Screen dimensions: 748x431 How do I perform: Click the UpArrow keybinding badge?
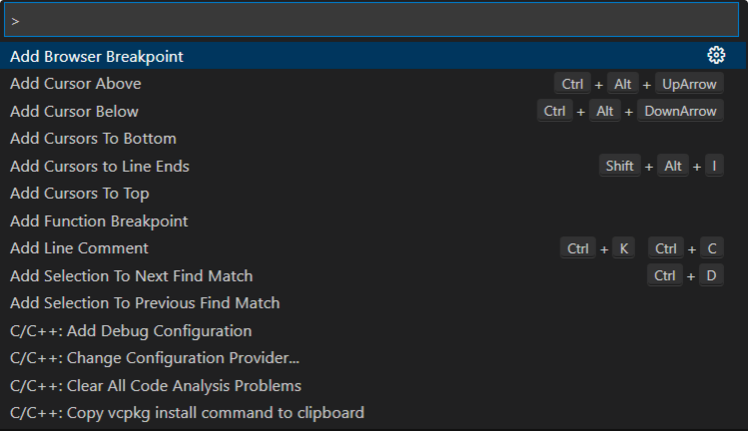pos(689,84)
